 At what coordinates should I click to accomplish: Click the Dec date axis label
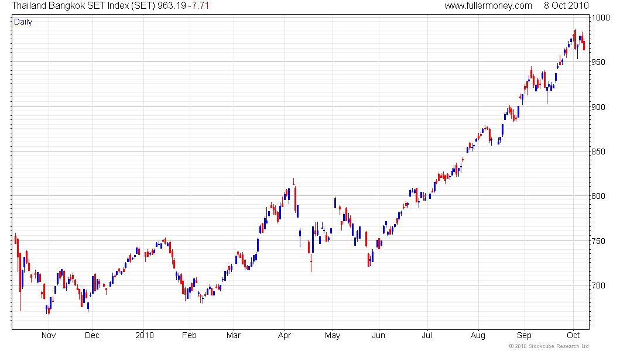[92, 335]
